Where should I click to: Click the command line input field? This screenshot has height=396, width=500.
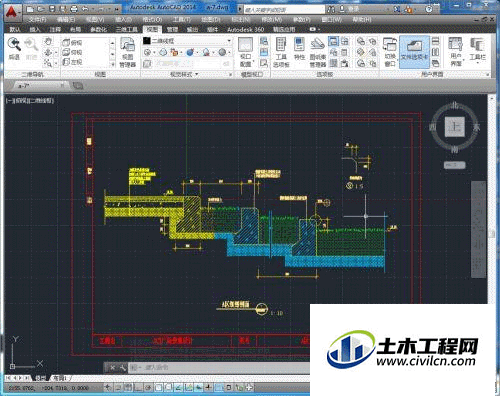[219, 368]
